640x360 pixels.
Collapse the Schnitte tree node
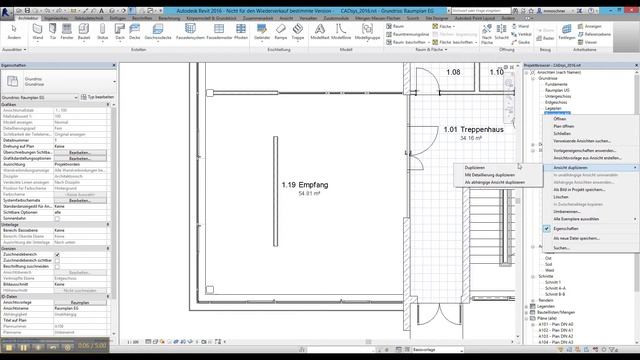(x=533, y=276)
